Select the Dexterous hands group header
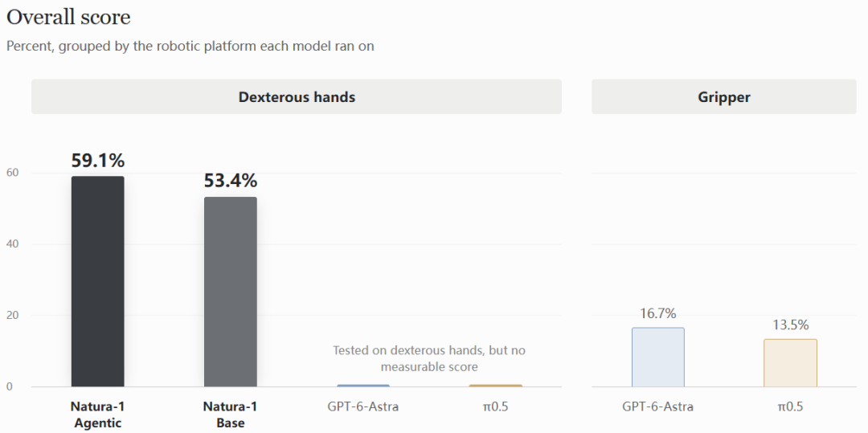868x433 pixels. [x=297, y=96]
